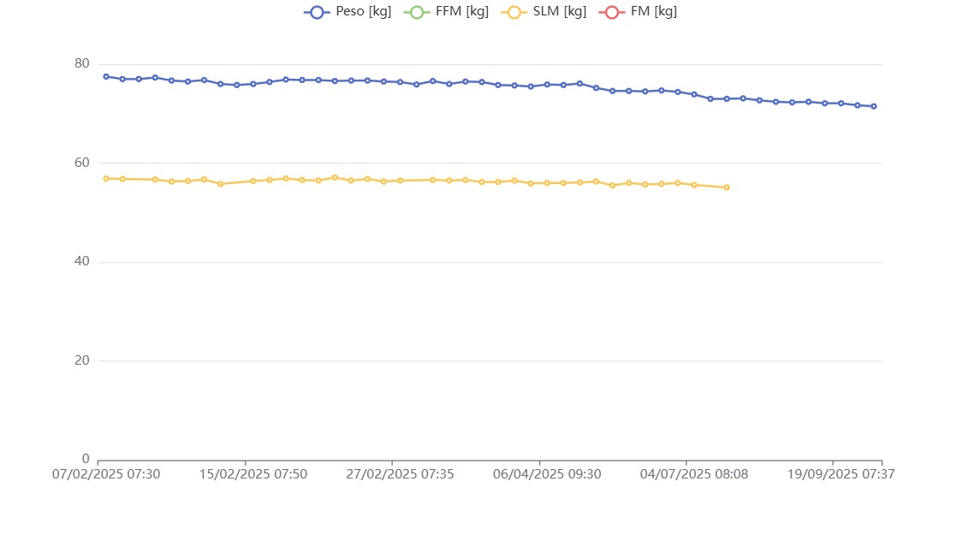Click the x-axis label 06/04/2025 09:30

click(548, 473)
